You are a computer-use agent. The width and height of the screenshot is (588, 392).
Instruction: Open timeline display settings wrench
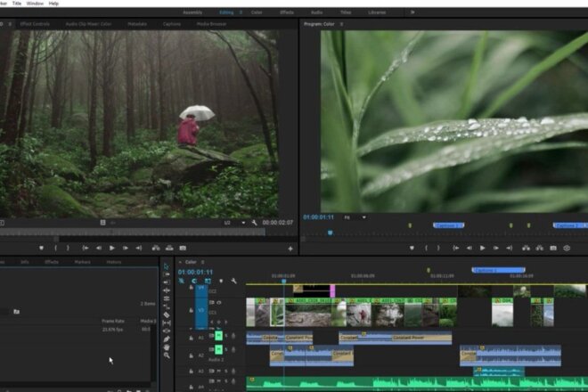click(233, 281)
